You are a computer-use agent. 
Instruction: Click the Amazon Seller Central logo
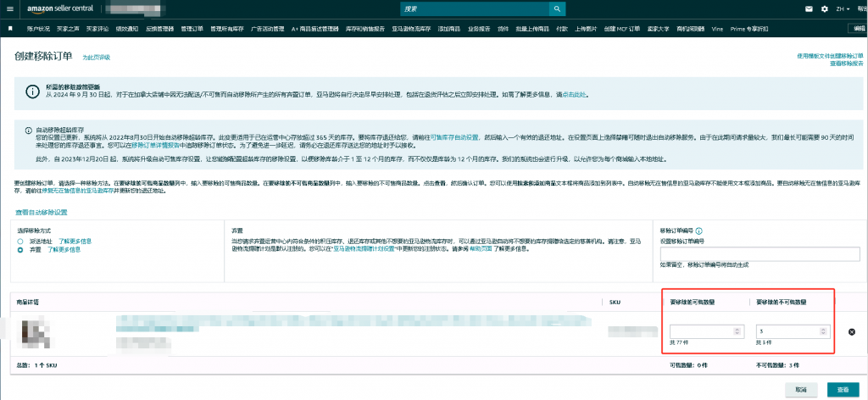pos(58,8)
